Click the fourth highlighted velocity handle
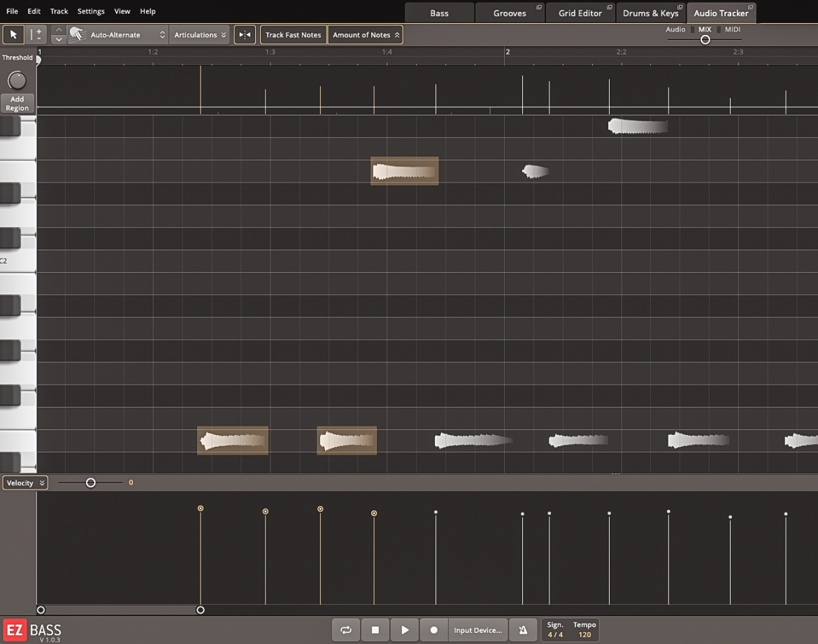Screen dimensions: 818x644 [x=374, y=513]
